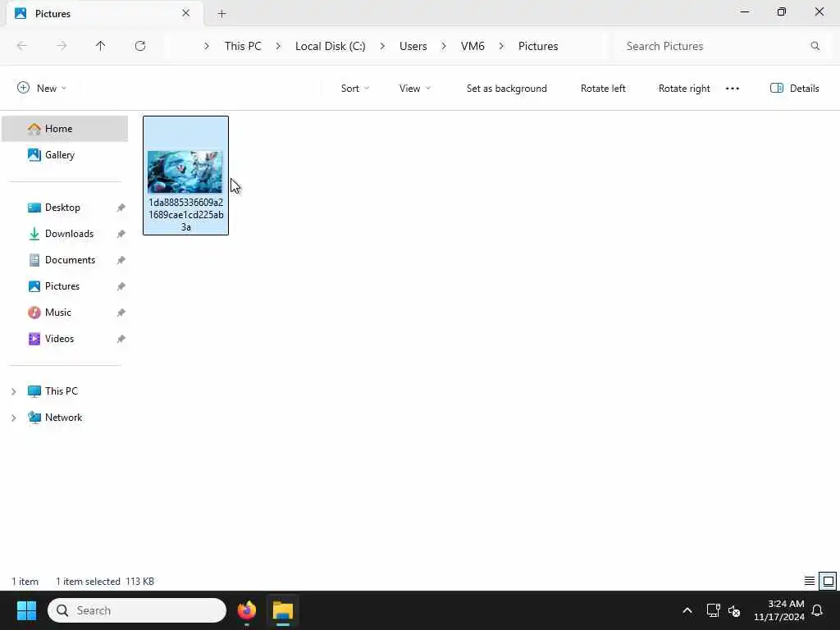Click the pin icon beside Music
Image resolution: width=840 pixels, height=630 pixels.
[x=121, y=313]
